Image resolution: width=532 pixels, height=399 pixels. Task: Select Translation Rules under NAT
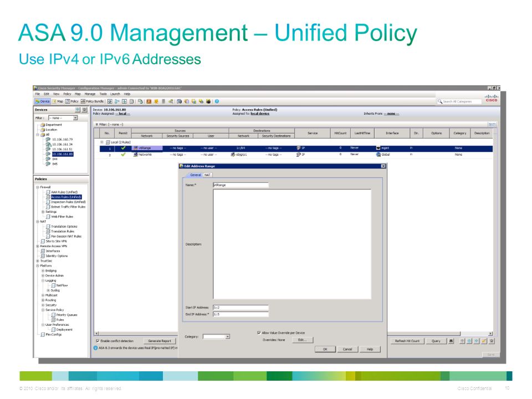click(63, 232)
